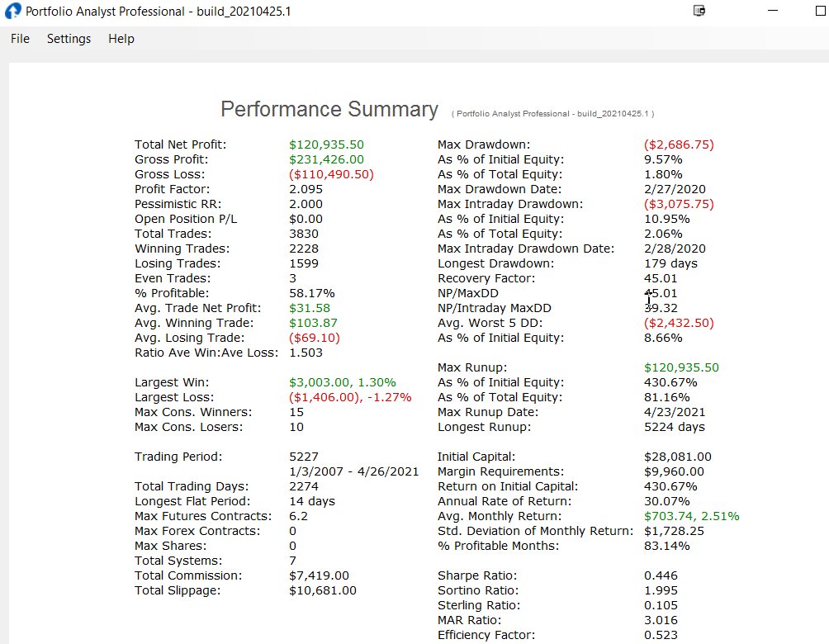The width and height of the screenshot is (829, 644).
Task: Minimize the Portfolio Analyst window
Action: point(773,11)
